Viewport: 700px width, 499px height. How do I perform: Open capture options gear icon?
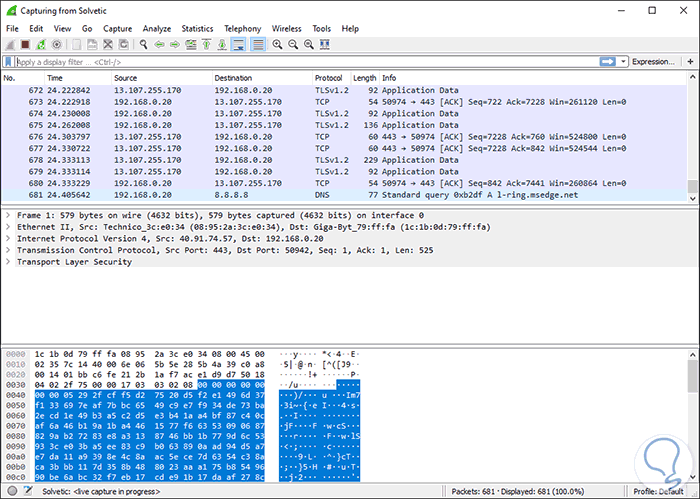(x=57, y=45)
